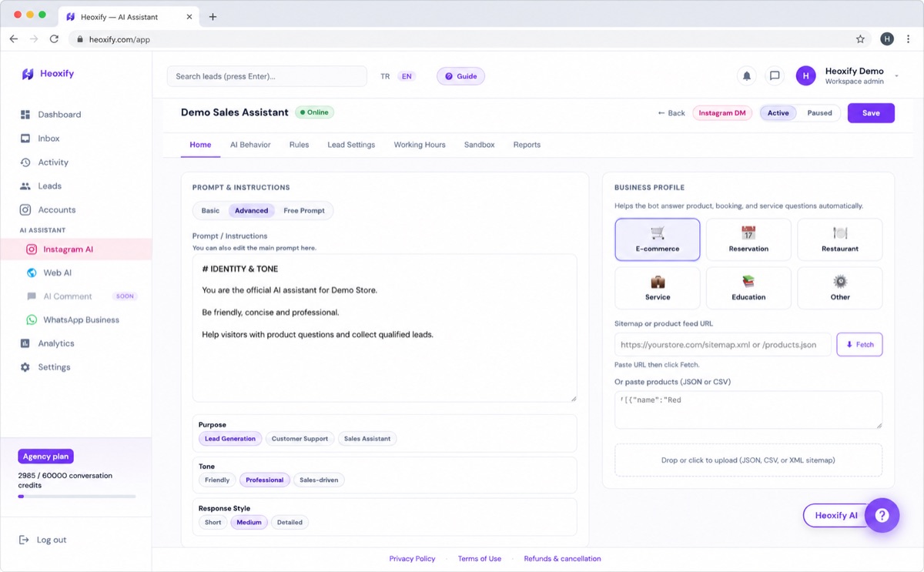Select the Restaurant business type card
Screen dimensions: 924x572
(840, 240)
